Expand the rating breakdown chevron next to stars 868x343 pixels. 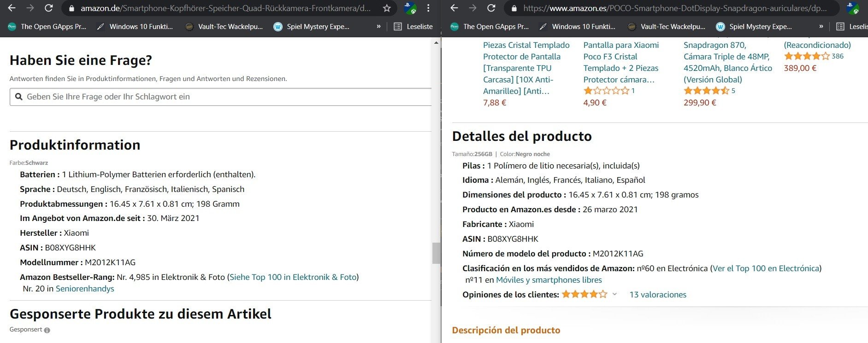tap(614, 294)
